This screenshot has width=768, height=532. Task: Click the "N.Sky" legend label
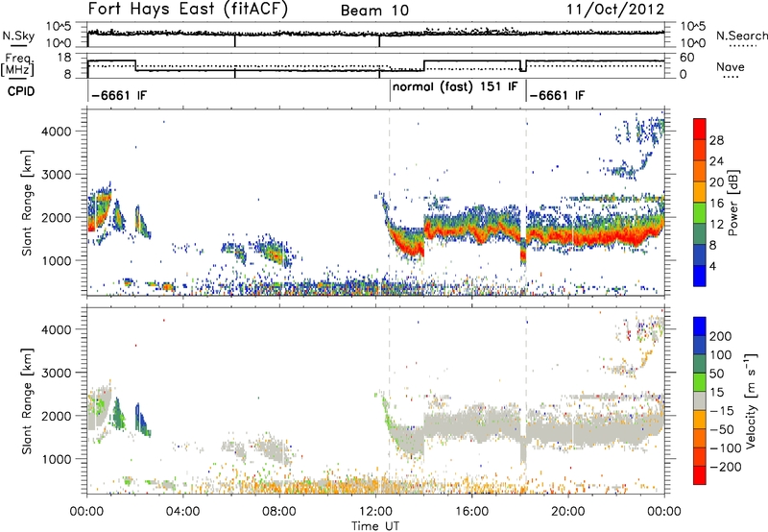18,36
